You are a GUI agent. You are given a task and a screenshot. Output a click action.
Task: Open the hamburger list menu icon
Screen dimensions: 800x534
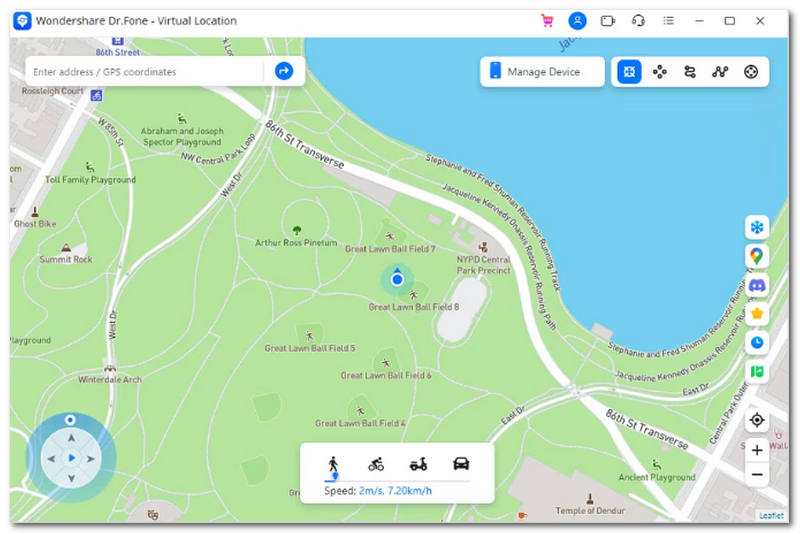(668, 21)
